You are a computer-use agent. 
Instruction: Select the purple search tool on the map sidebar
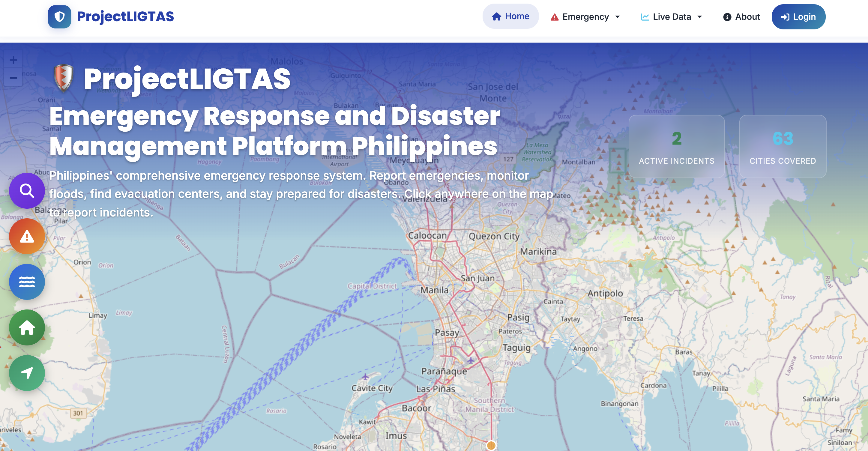(27, 191)
